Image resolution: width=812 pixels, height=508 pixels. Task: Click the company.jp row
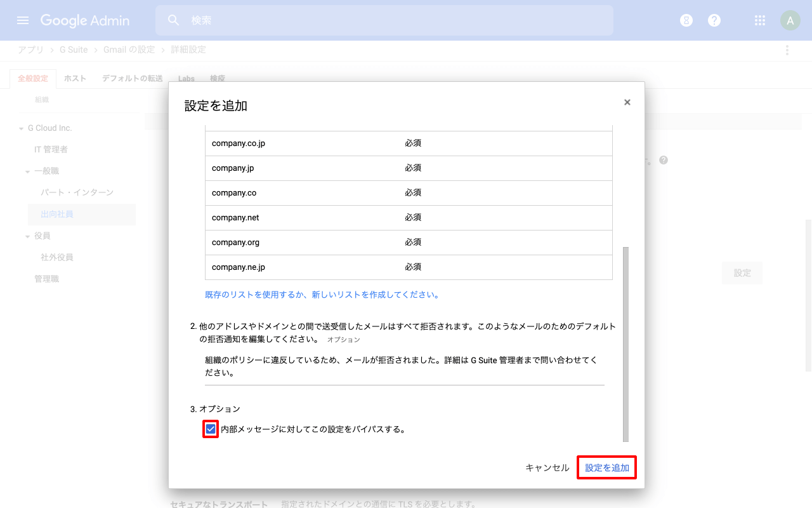click(409, 168)
